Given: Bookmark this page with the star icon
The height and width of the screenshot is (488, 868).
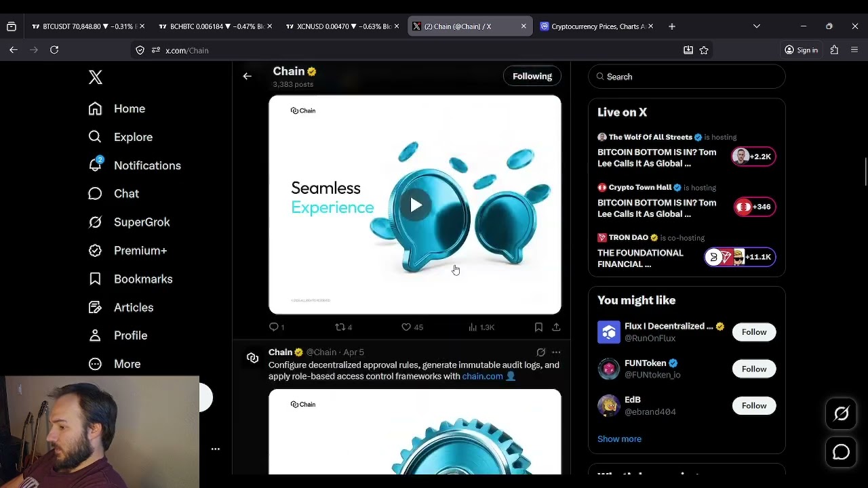Looking at the screenshot, I should [x=704, y=50].
